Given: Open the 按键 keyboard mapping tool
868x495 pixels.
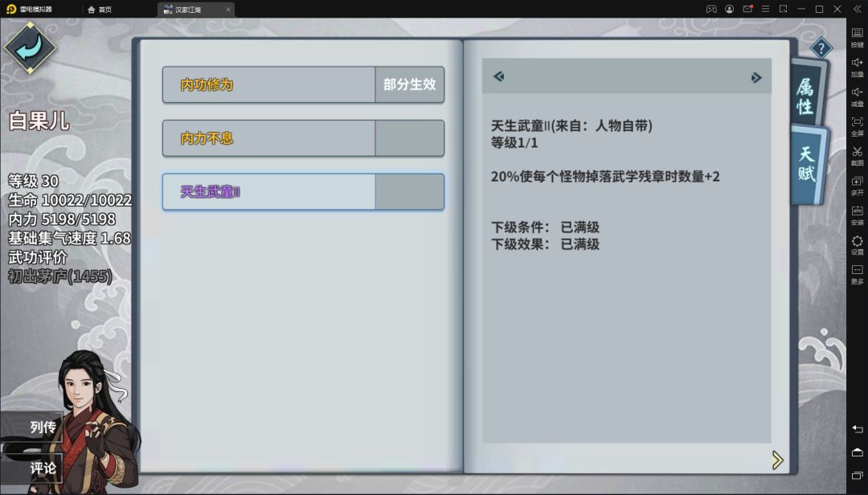Looking at the screenshot, I should click(x=857, y=37).
